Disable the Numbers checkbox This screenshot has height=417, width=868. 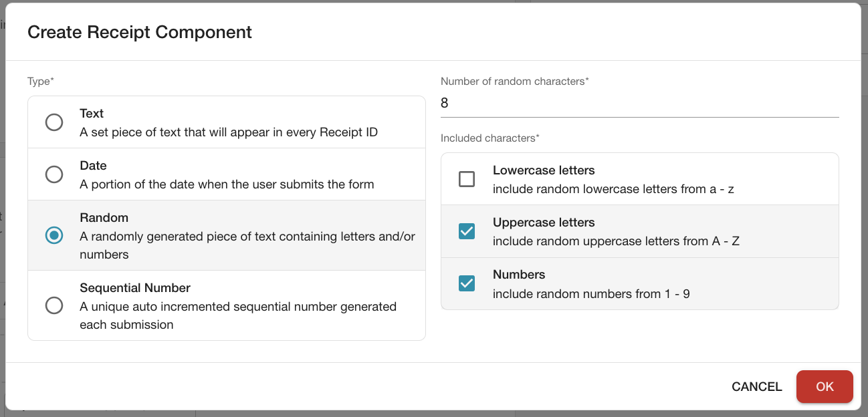point(467,283)
